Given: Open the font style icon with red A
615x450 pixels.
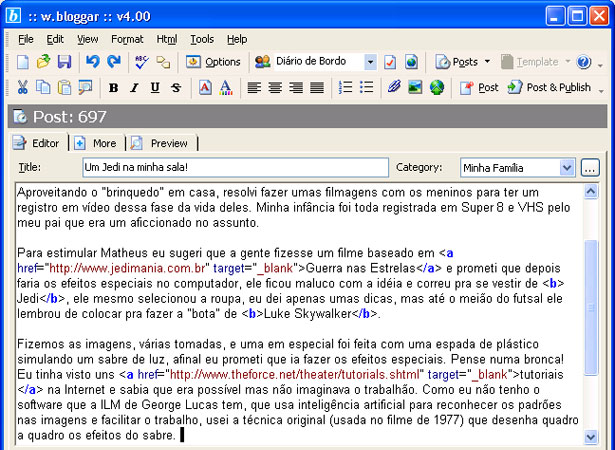Looking at the screenshot, I should tap(205, 87).
